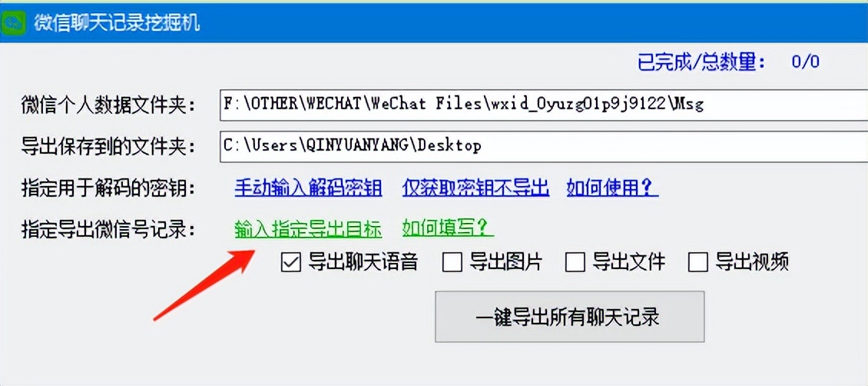Enable the 导出图片 checkbox

452,262
